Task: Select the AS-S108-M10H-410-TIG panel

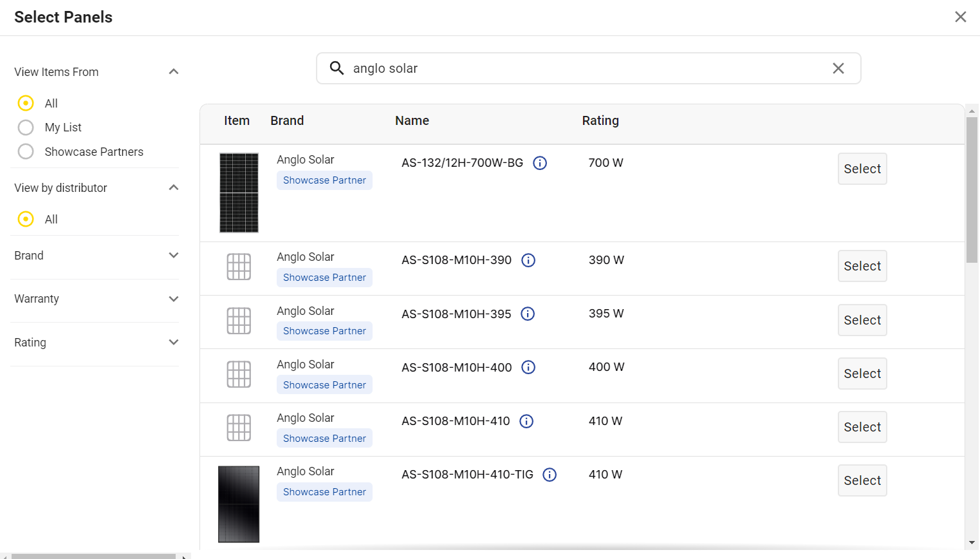Action: tap(862, 480)
